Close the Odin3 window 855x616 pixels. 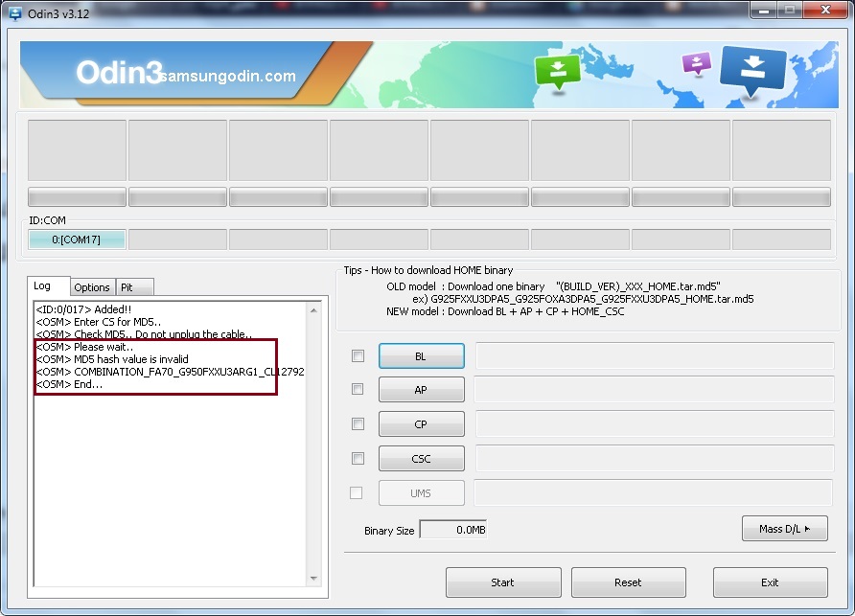coord(825,11)
